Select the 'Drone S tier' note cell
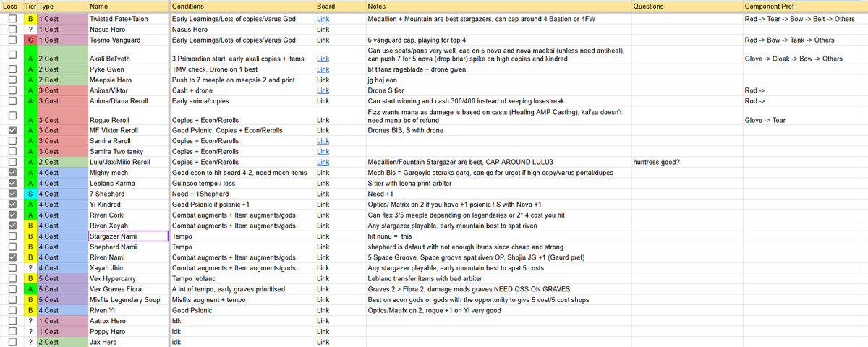Viewport: 868px width, 347px height. tap(498, 90)
